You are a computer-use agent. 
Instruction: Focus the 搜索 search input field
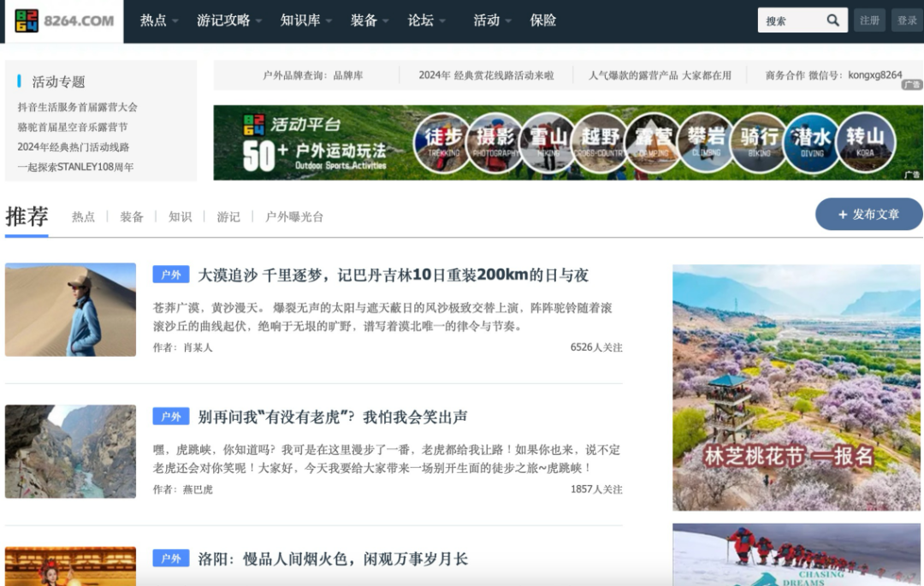coord(791,21)
